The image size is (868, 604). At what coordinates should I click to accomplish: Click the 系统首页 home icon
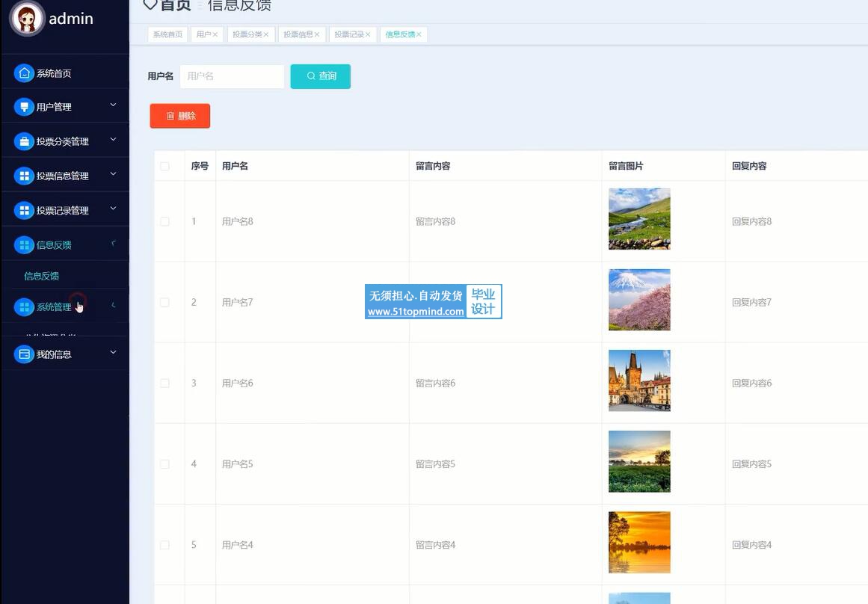coord(24,73)
